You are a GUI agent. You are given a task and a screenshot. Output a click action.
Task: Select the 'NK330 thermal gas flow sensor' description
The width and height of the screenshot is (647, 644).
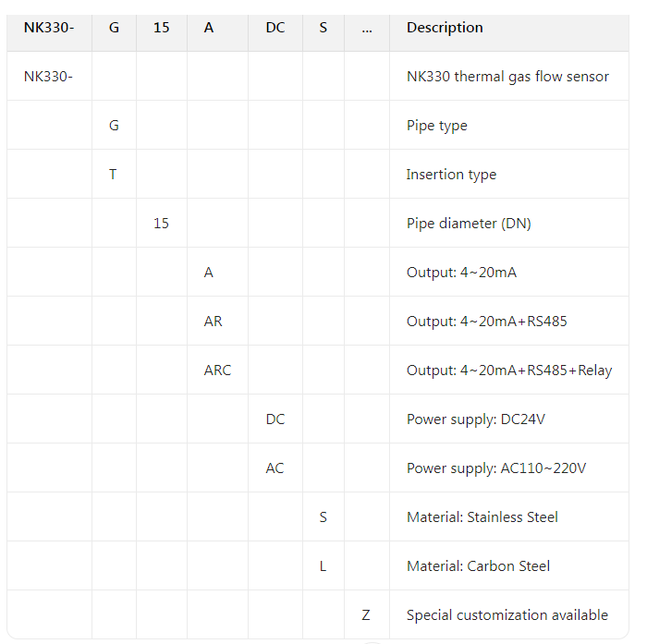507,77
